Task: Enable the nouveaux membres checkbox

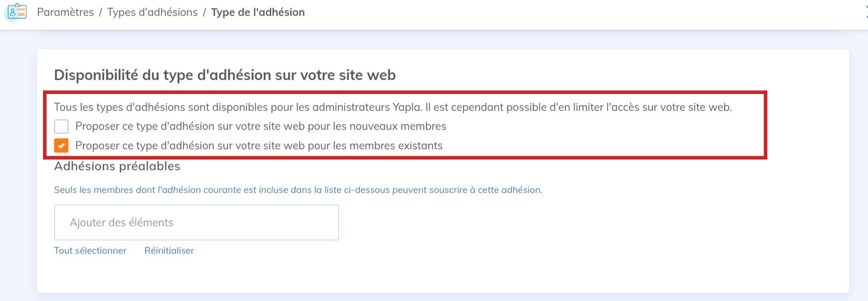Action: tap(61, 126)
